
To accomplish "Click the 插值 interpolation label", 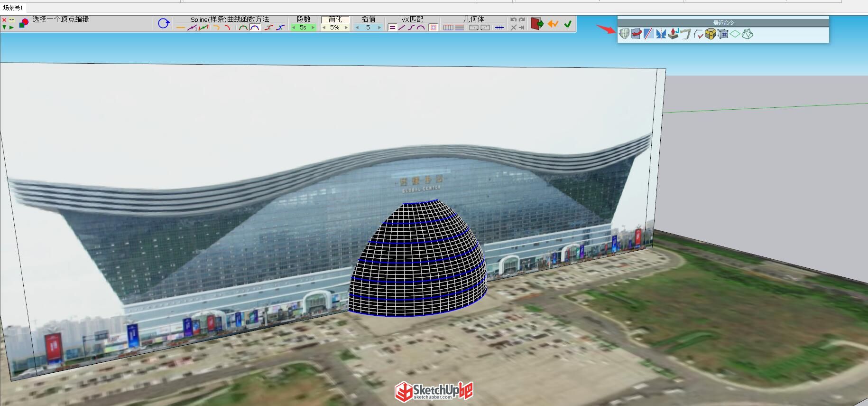I will pyautogui.click(x=369, y=19).
